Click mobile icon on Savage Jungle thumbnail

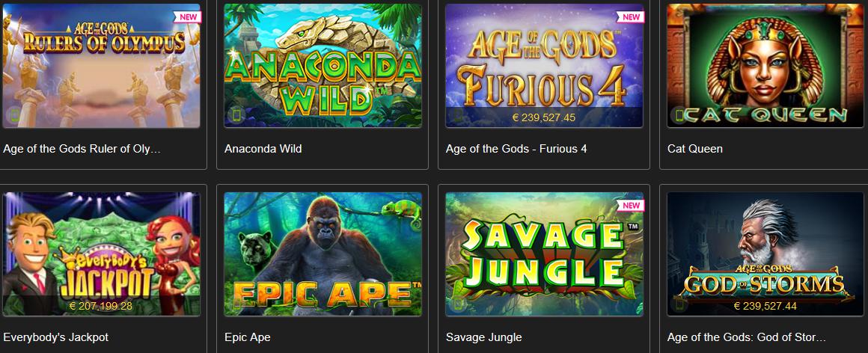(x=457, y=304)
